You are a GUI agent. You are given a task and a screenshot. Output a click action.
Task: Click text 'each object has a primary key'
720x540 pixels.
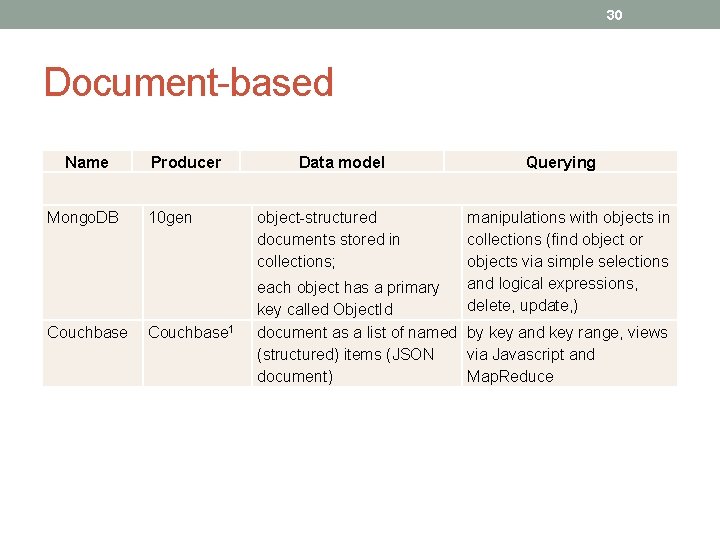[x=348, y=287]
